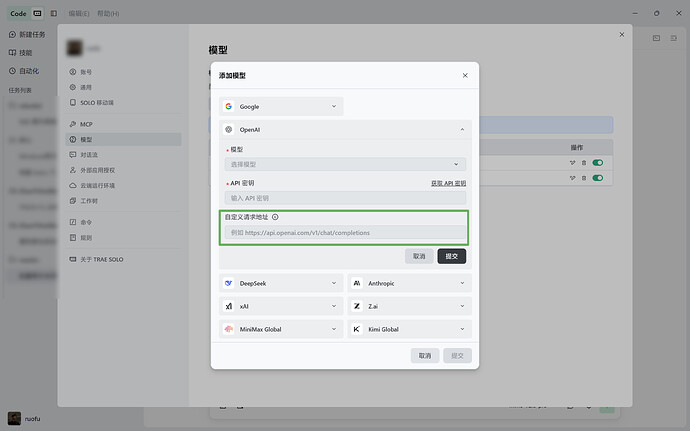Click the greyed 提交 button in dialog footer
The width and height of the screenshot is (690, 431).
point(457,356)
